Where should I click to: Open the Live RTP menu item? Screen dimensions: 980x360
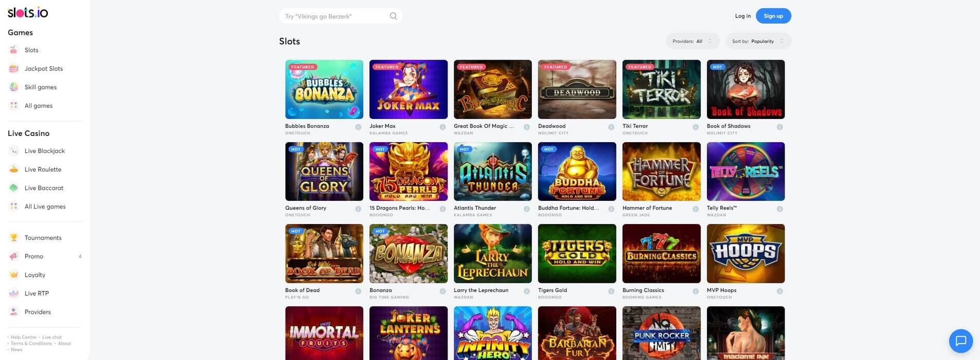point(37,294)
